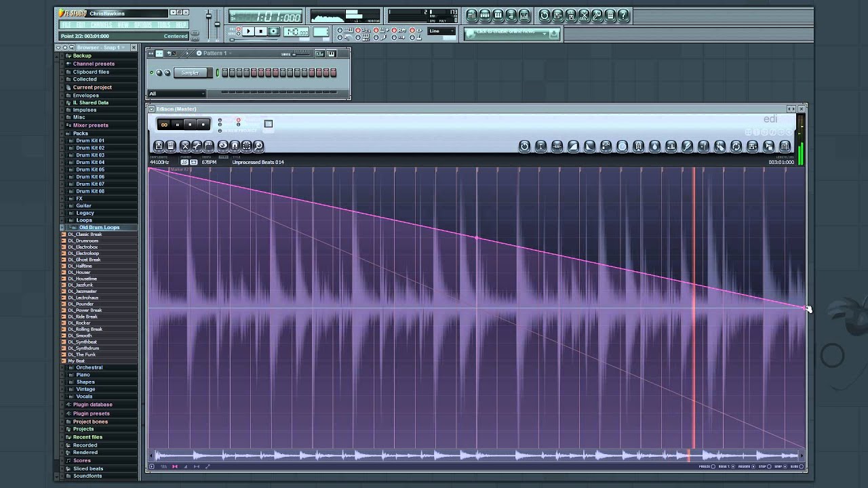Toggle Sampler channel selector LED
This screenshot has width=868, height=488.
click(x=217, y=73)
